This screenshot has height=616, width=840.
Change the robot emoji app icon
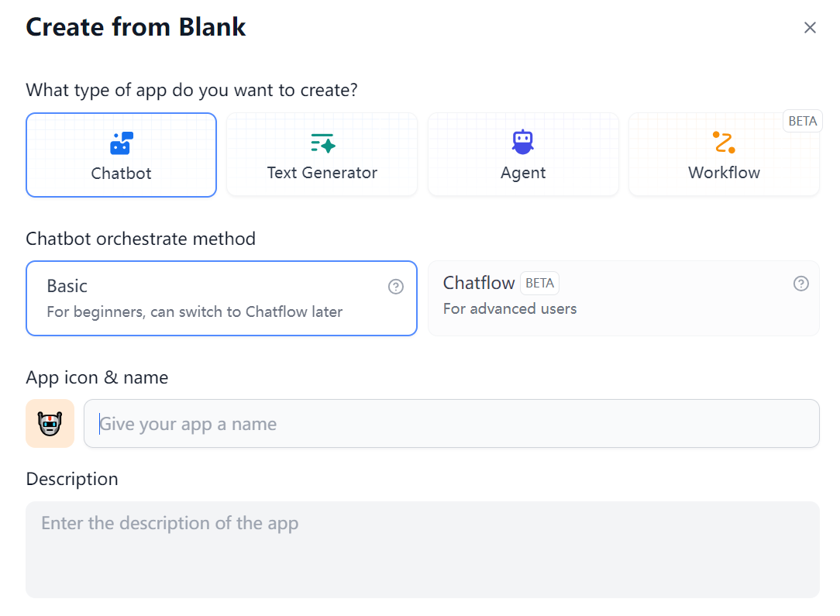pos(50,423)
